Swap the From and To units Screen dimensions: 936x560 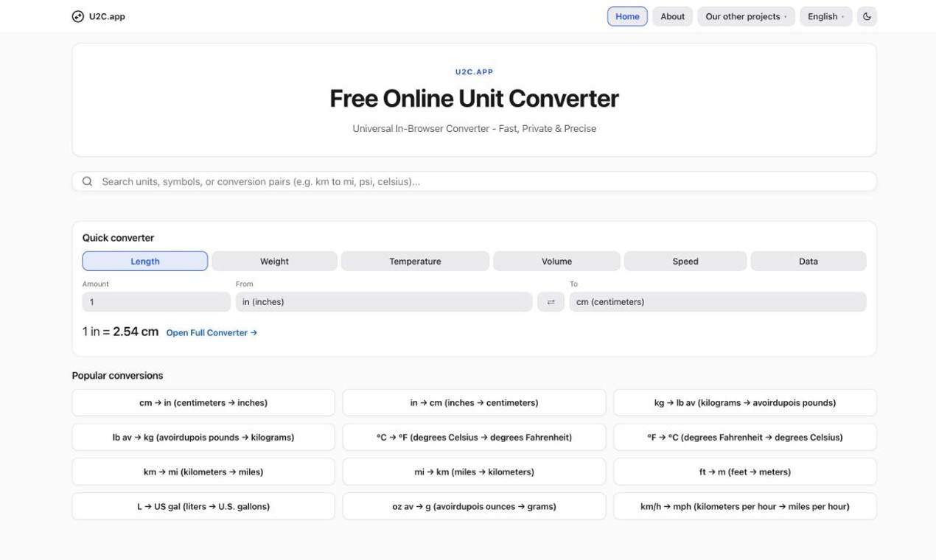(x=551, y=302)
